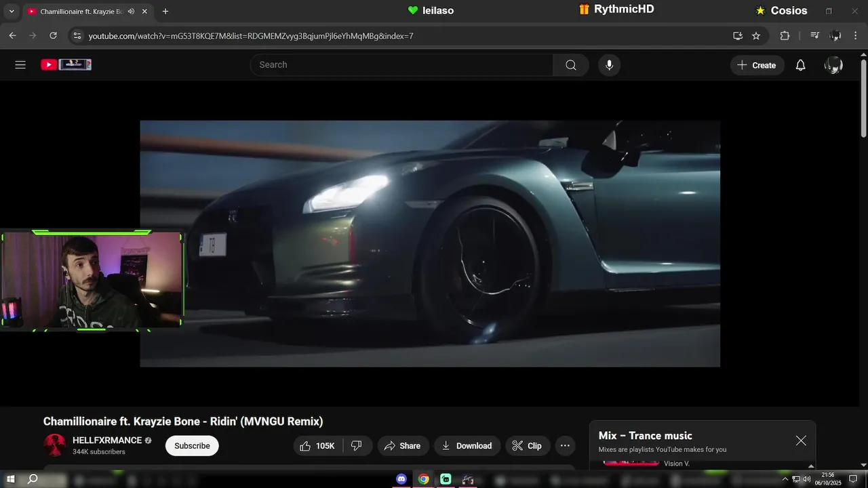This screenshot has width=868, height=488.
Task: Click the playlist scroll up arrow
Action: (x=811, y=466)
